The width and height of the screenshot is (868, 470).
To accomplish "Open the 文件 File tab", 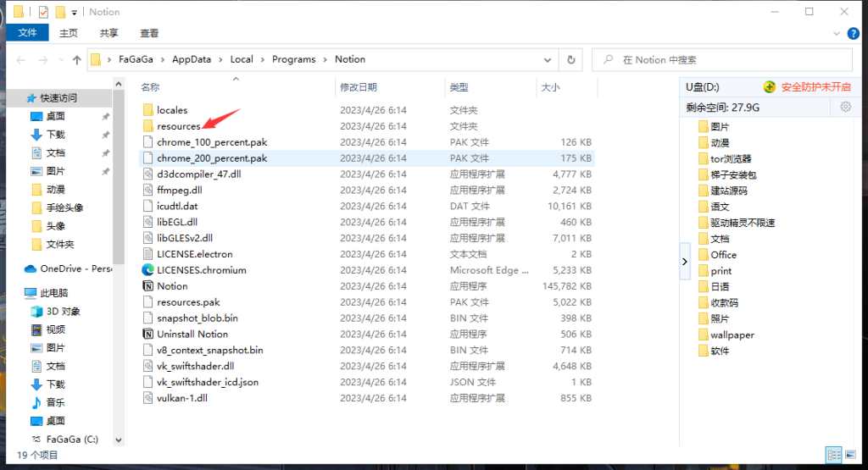I will tap(27, 33).
